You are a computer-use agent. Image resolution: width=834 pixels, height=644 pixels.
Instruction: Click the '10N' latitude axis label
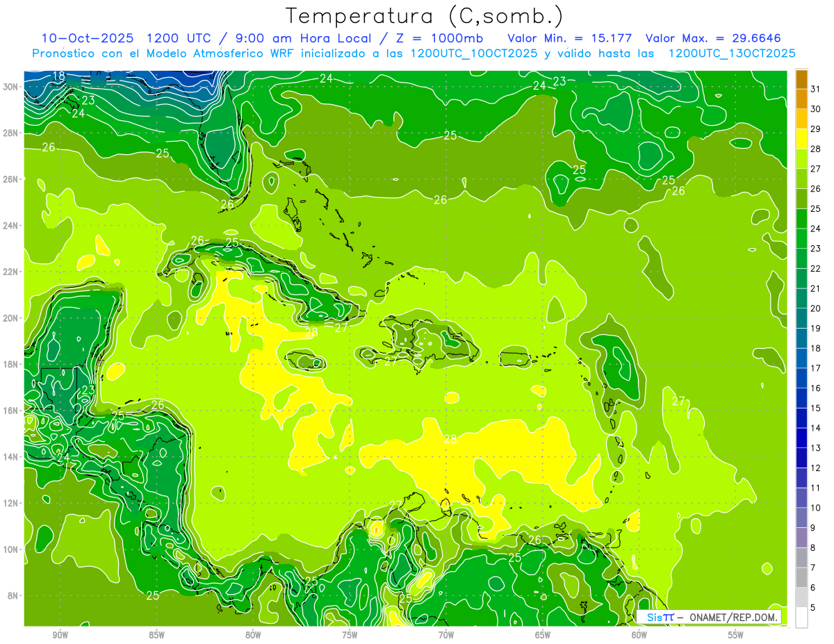click(x=12, y=549)
